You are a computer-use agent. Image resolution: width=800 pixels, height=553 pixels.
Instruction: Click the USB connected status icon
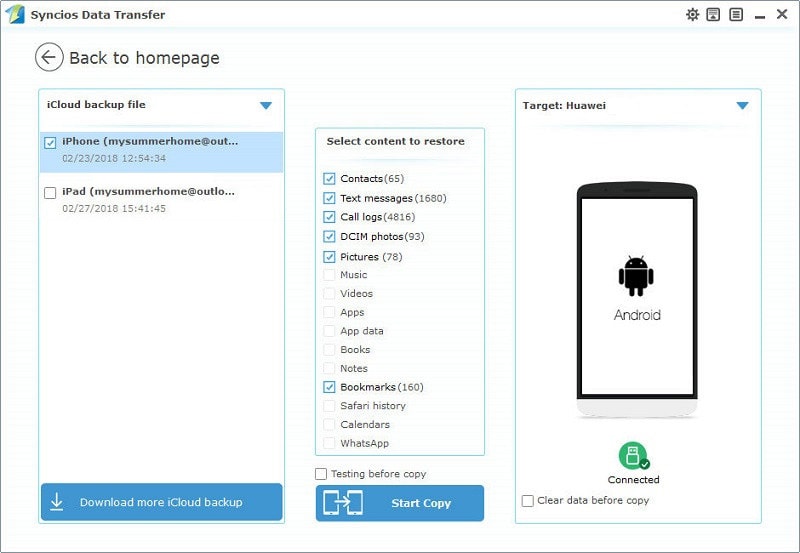tap(634, 456)
